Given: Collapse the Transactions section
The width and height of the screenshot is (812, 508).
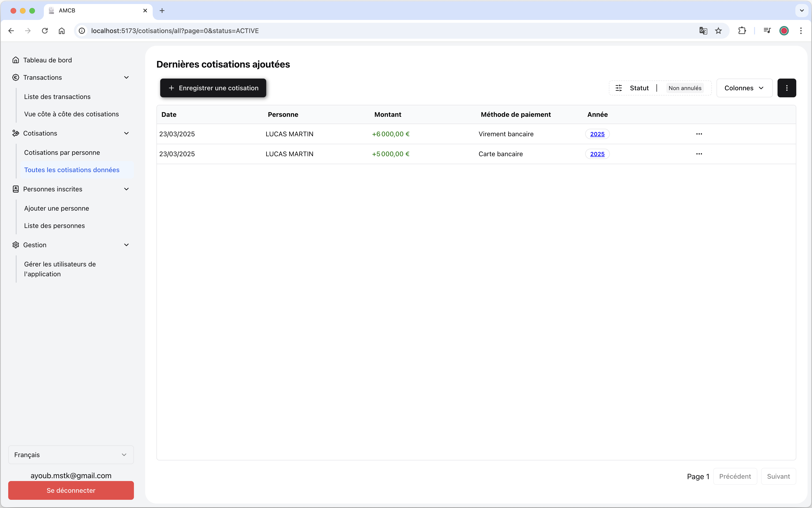Looking at the screenshot, I should (126, 78).
